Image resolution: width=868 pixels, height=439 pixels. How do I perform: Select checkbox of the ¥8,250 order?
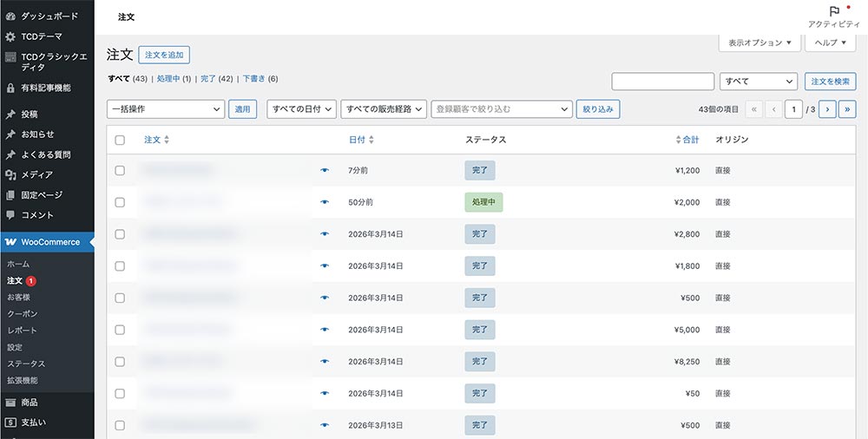point(120,362)
